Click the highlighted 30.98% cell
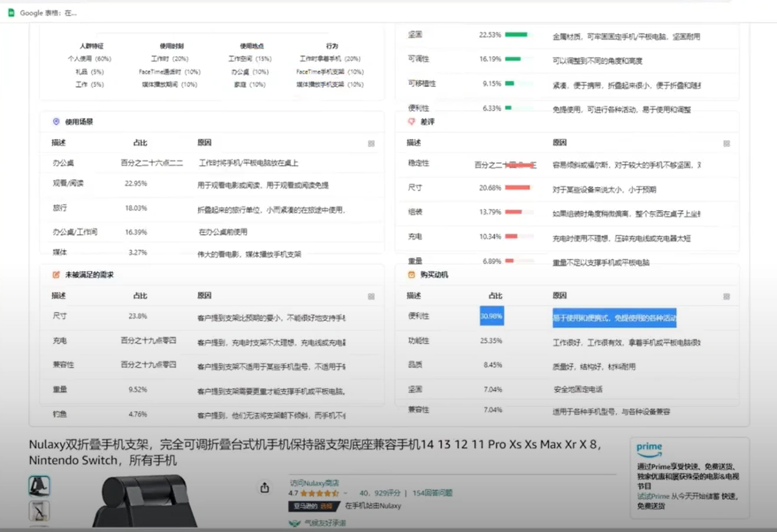The width and height of the screenshot is (777, 532). click(x=491, y=316)
